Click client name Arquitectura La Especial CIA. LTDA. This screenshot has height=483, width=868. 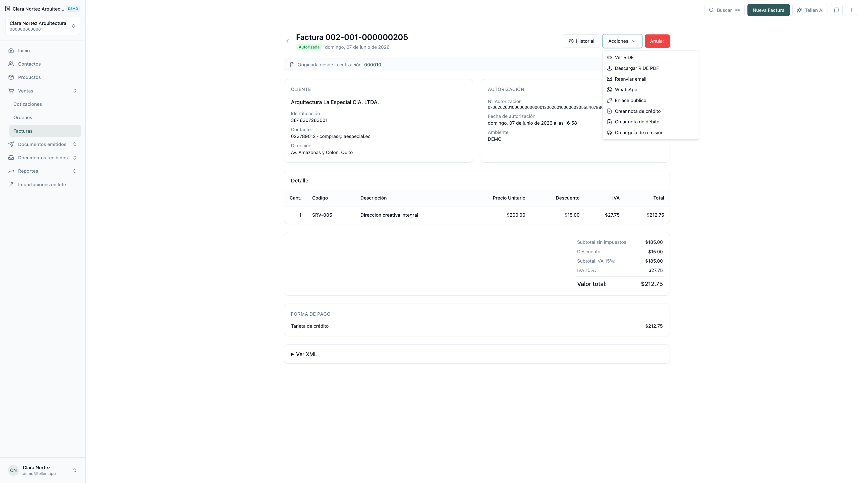point(335,102)
